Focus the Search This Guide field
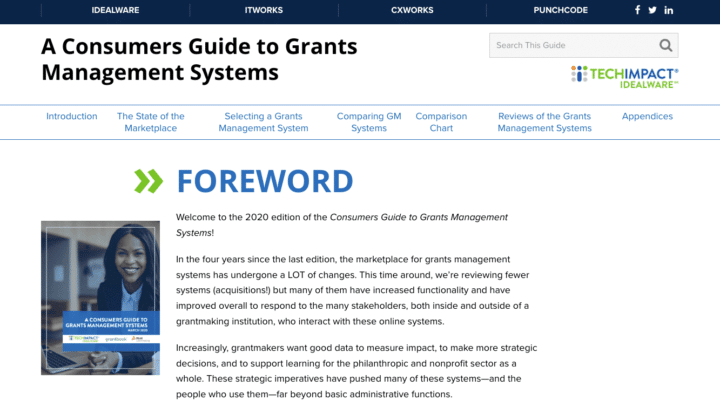Viewport: 720px width, 407px height. click(584, 45)
